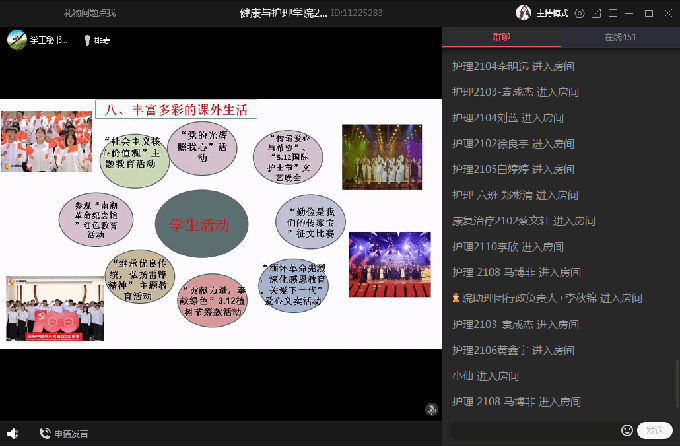
Task: Click the microphone icon beside presenter name
Action: [88, 41]
